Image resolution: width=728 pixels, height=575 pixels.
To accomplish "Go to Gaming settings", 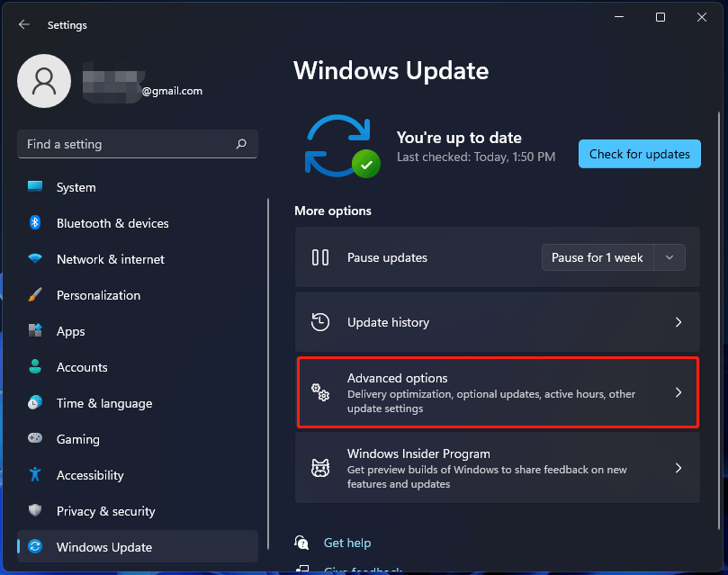I will 138,439.
